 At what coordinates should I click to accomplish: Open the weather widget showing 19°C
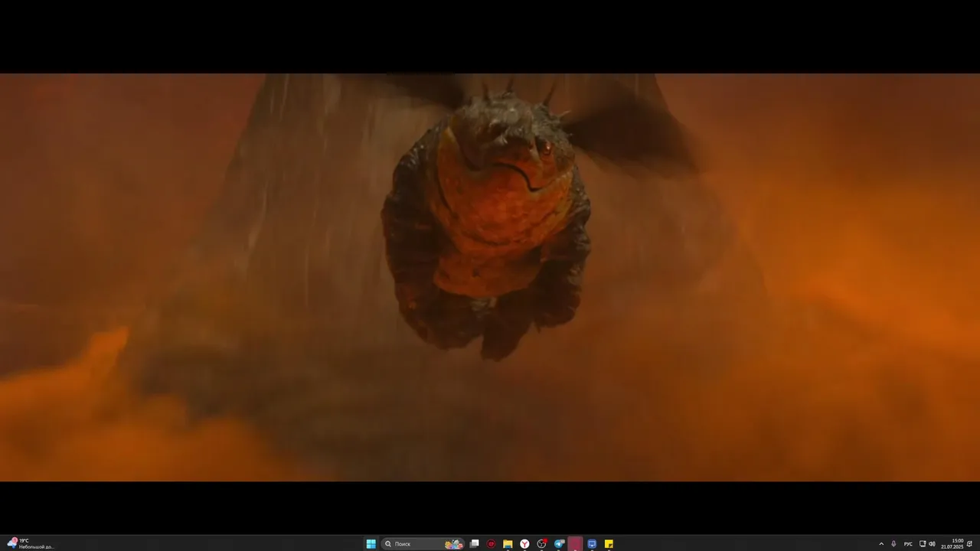31,544
